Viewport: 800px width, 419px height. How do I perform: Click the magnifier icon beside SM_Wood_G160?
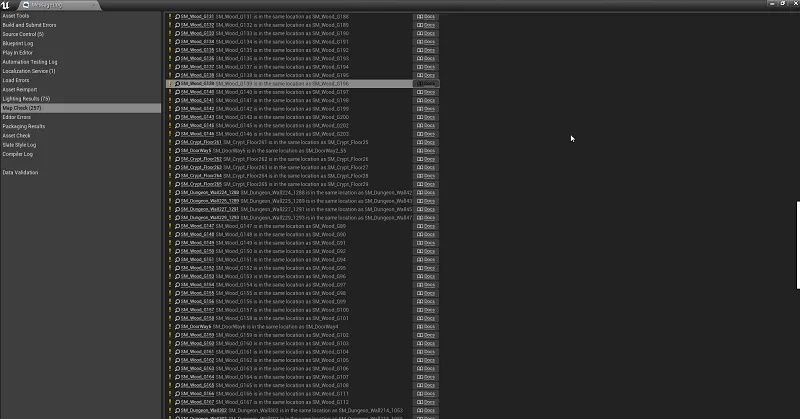(x=177, y=343)
